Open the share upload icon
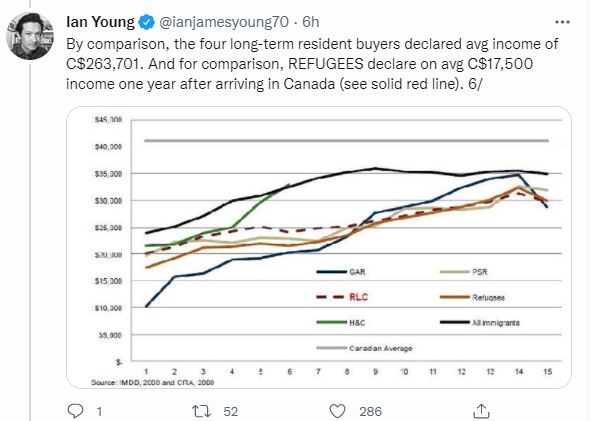596x421 pixels. click(x=481, y=411)
